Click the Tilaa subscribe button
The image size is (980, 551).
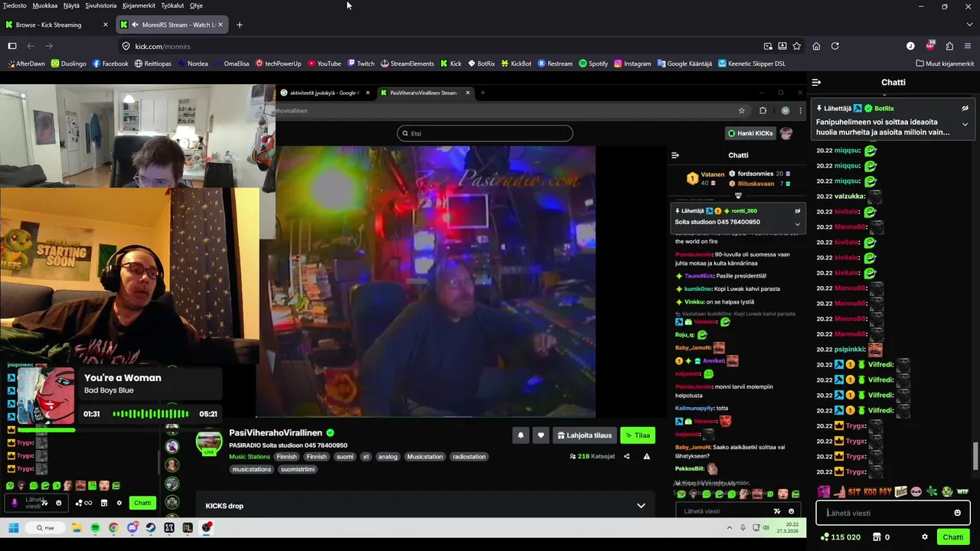point(637,435)
